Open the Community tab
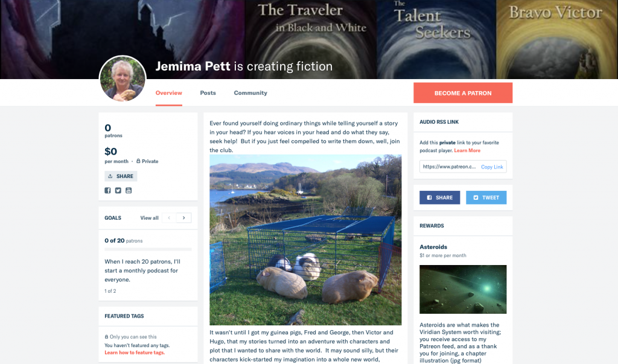This screenshot has height=364, width=618. click(250, 93)
